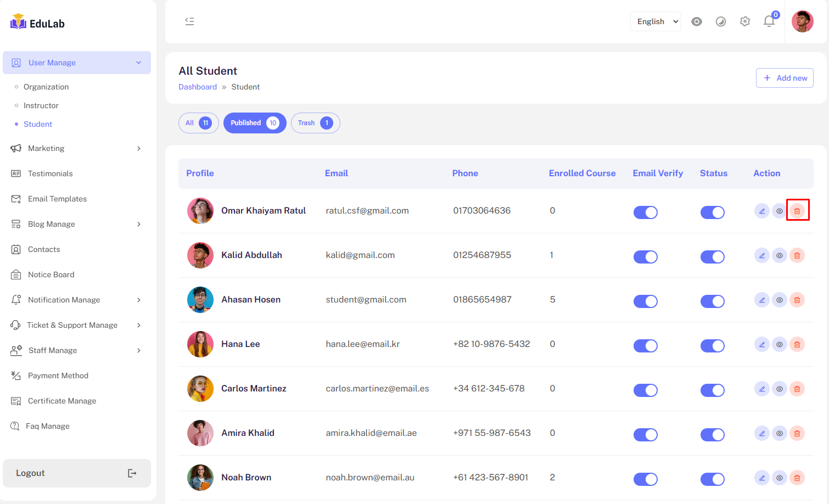Toggle Email Verify for Carlos Martinez

coord(645,390)
